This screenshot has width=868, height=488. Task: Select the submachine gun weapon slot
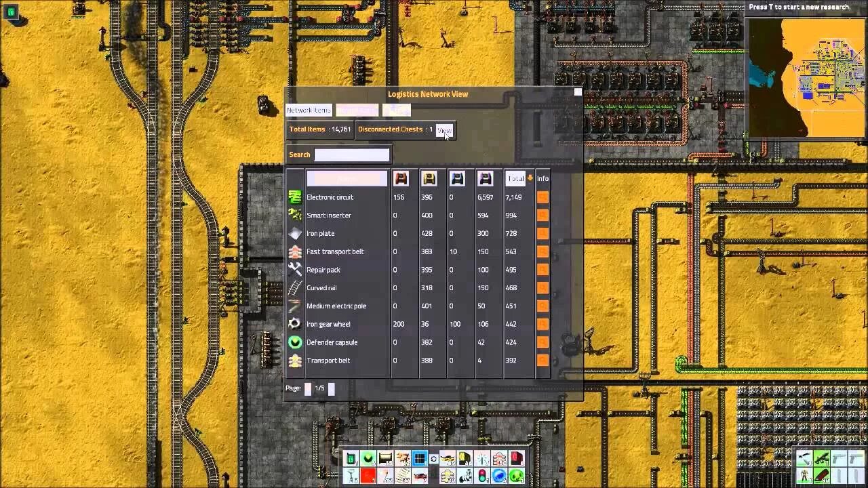pos(822,458)
